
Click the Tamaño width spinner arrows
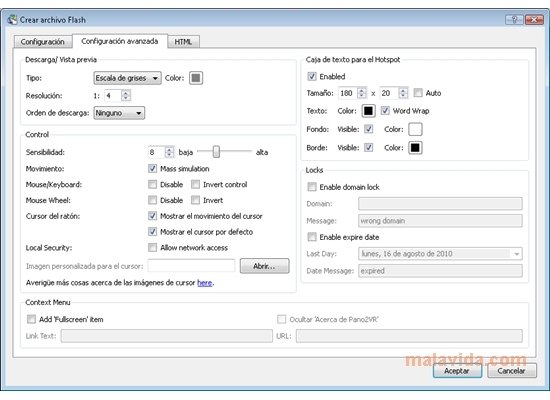(362, 93)
